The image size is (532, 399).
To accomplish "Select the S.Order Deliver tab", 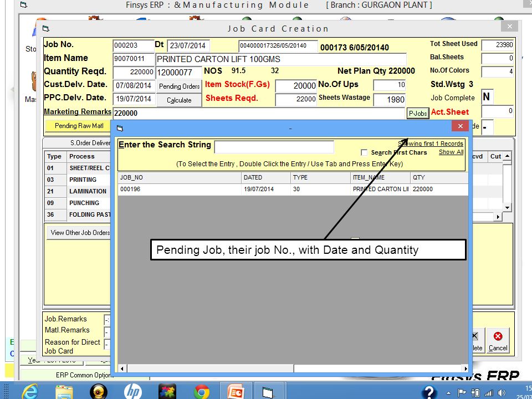I will click(x=90, y=143).
